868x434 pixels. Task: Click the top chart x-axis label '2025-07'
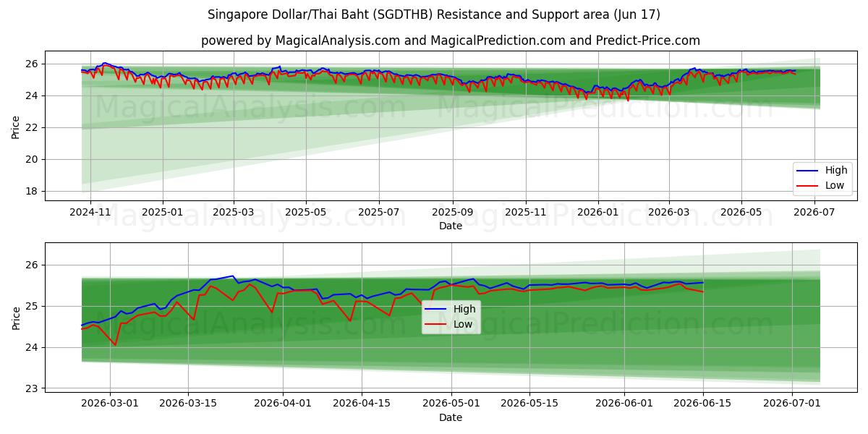(378, 213)
